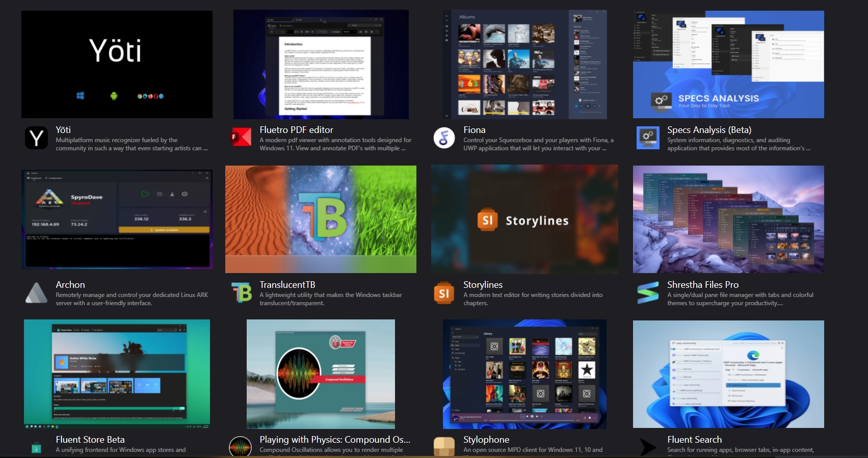Open the Fluent Store Beta title

[x=90, y=440]
